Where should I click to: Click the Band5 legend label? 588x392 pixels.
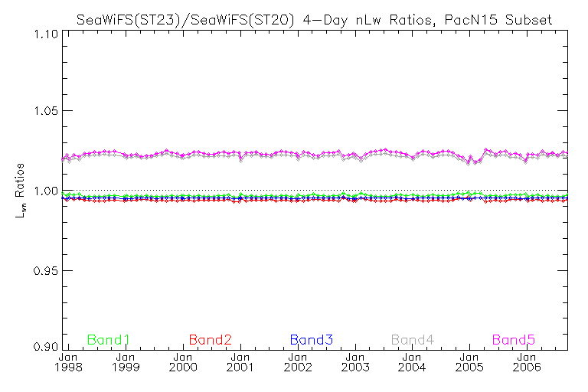point(514,340)
